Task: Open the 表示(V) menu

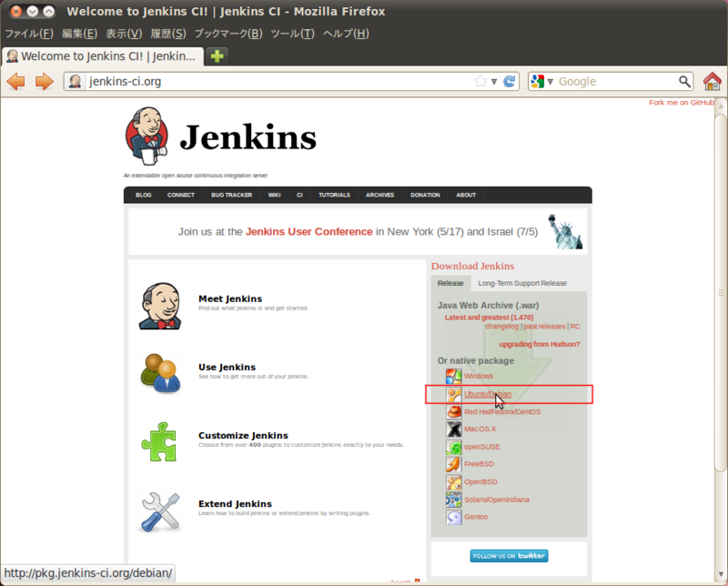Action: (124, 34)
